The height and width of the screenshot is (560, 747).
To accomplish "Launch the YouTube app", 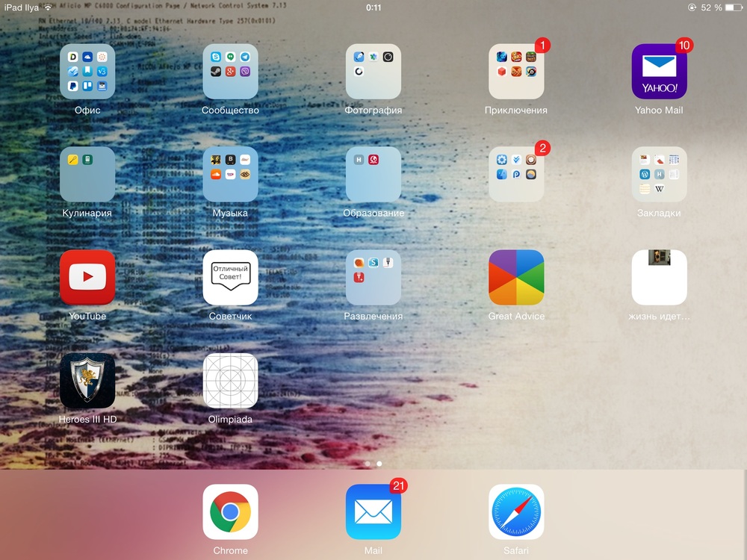I will coord(87,278).
